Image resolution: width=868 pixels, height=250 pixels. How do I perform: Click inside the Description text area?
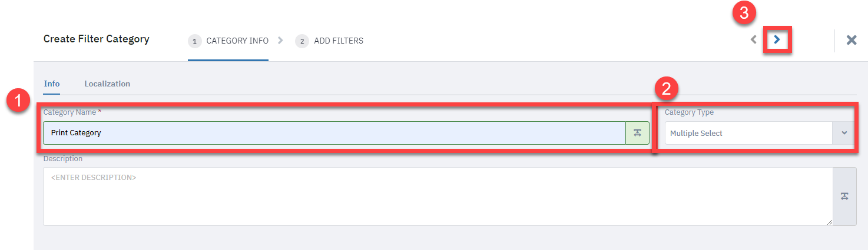[438, 196]
